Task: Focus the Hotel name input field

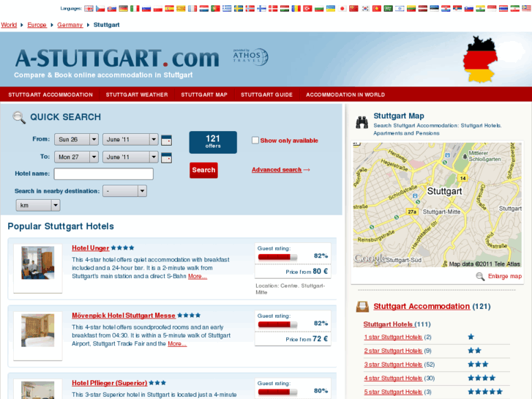Action: click(x=103, y=174)
